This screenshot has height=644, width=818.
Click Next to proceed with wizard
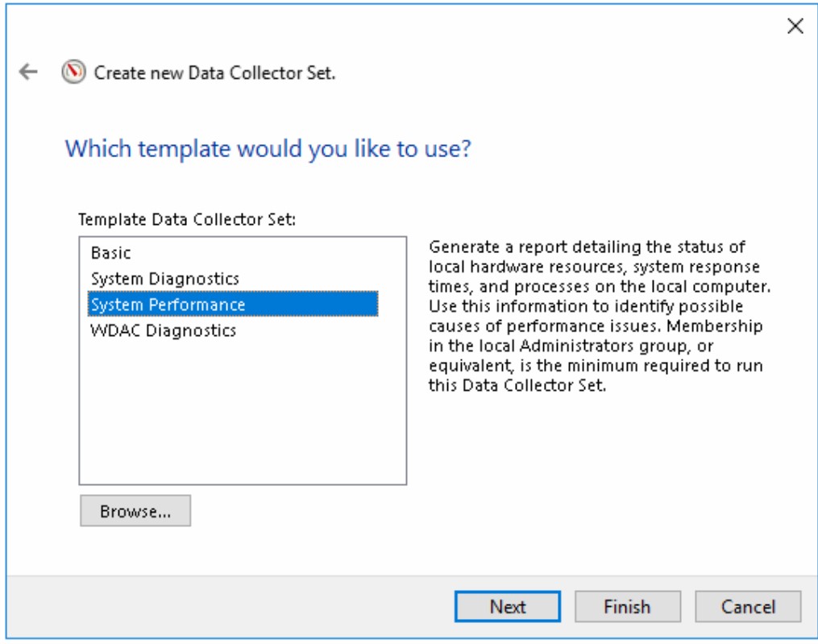click(506, 605)
